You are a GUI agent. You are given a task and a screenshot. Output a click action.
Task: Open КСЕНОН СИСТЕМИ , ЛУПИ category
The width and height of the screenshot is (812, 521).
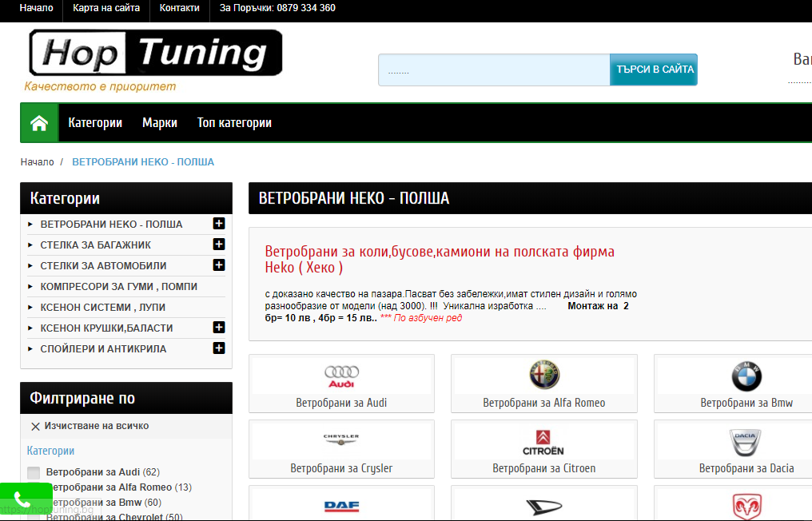103,307
